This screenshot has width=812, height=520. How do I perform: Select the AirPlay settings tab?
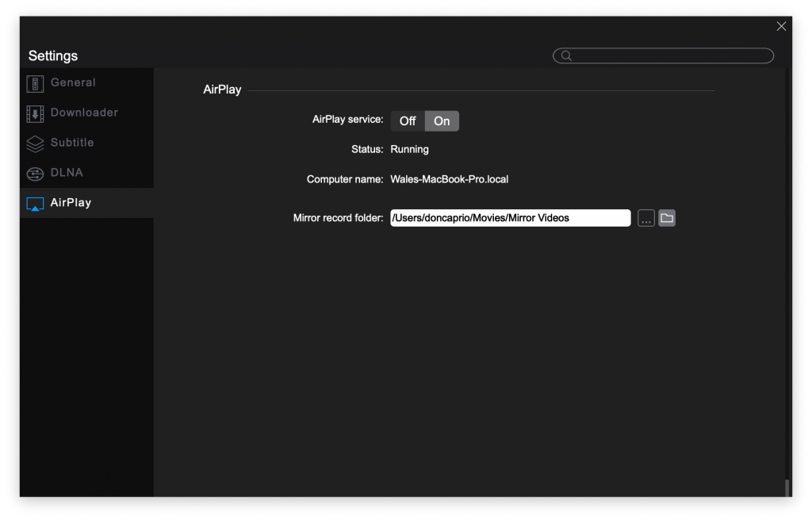click(86, 203)
